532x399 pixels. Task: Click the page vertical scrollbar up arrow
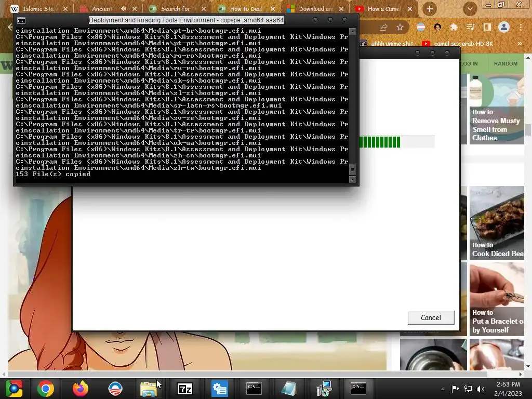click(528, 58)
